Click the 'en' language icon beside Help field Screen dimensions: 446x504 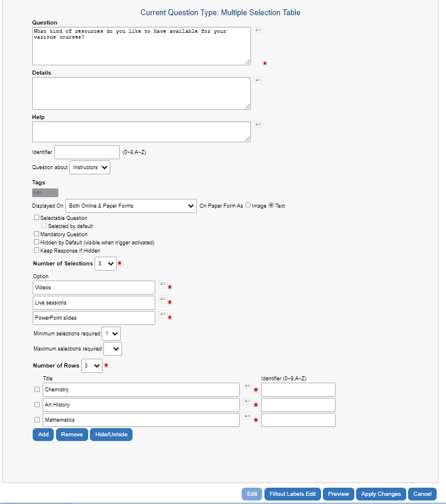(x=258, y=124)
